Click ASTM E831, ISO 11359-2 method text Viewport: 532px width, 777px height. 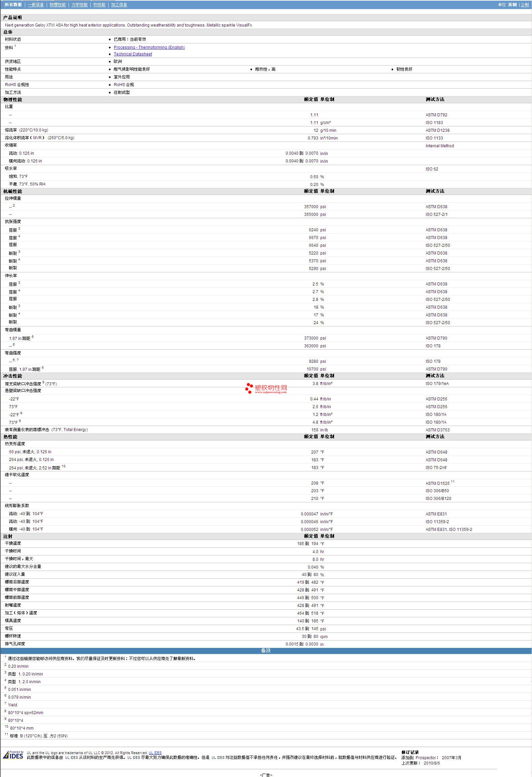click(449, 530)
